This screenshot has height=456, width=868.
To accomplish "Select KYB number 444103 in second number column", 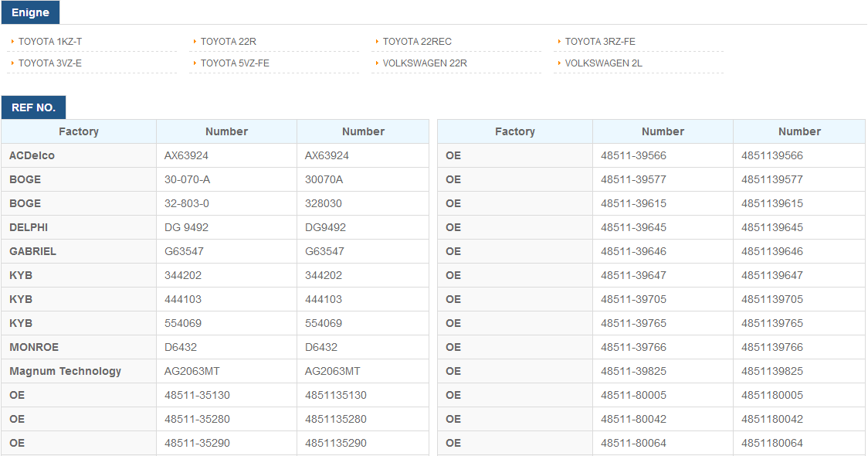I will coord(363,299).
